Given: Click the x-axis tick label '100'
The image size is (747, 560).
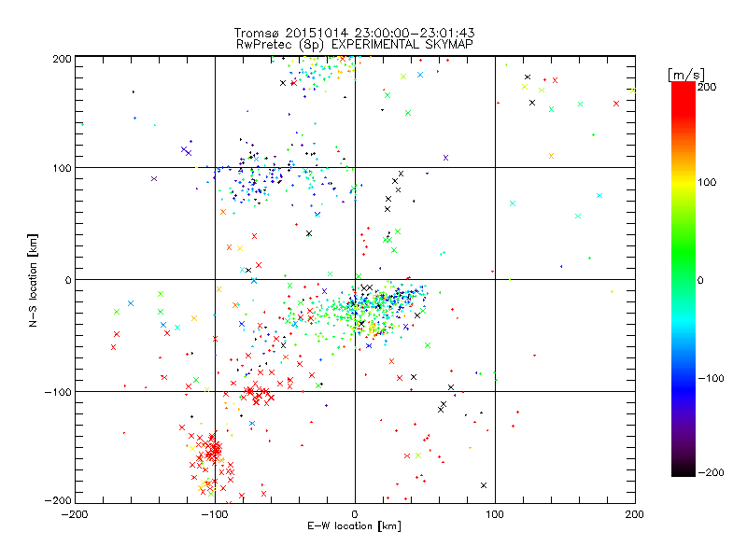Looking at the screenshot, I should pos(495,514).
